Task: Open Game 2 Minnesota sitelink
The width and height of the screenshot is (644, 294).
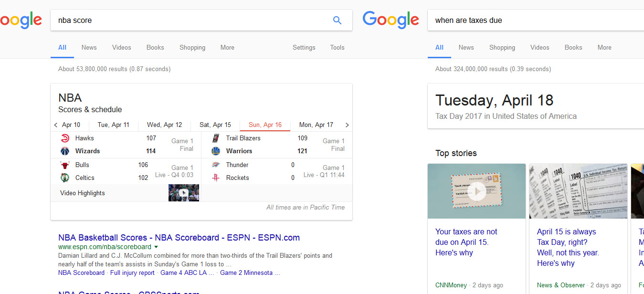Action: click(250, 273)
